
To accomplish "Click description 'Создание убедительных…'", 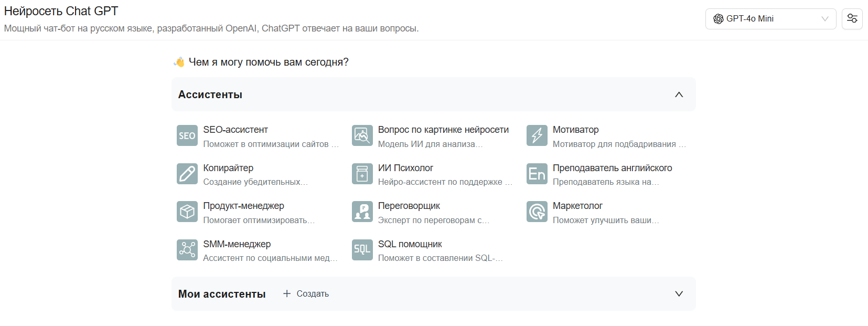I will coord(255,182).
